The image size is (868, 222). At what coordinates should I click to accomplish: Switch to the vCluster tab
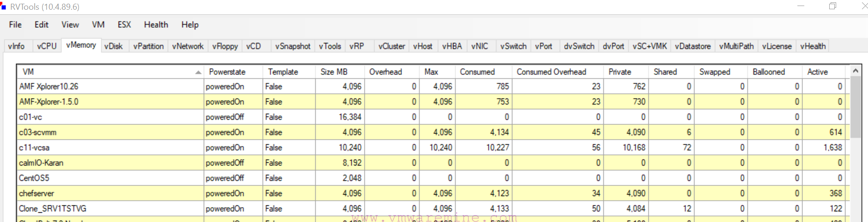[392, 46]
